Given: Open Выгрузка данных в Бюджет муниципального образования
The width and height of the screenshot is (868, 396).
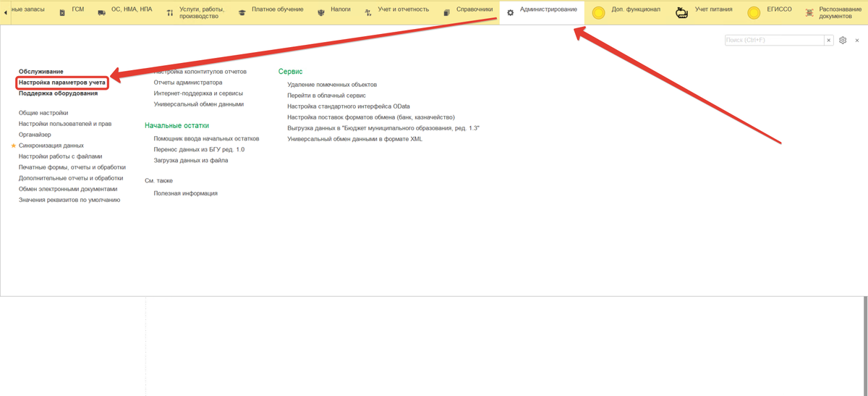Looking at the screenshot, I should click(383, 128).
